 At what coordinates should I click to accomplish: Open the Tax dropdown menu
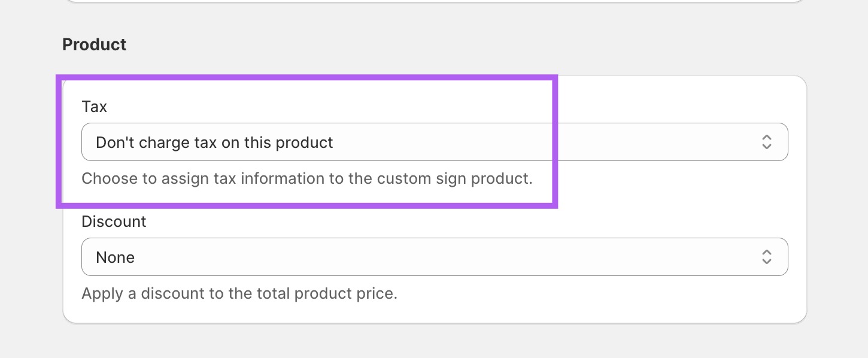tap(419, 142)
